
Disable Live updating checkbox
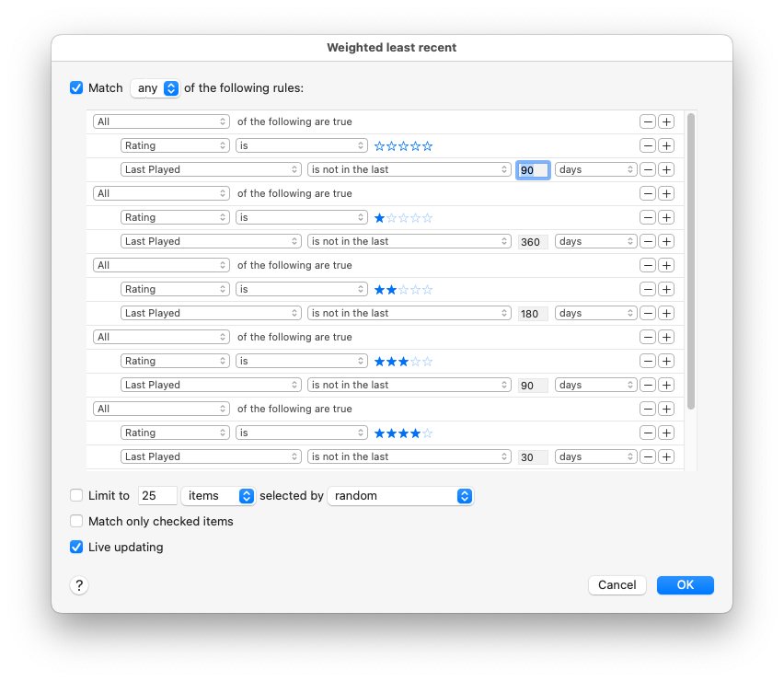[x=76, y=547]
